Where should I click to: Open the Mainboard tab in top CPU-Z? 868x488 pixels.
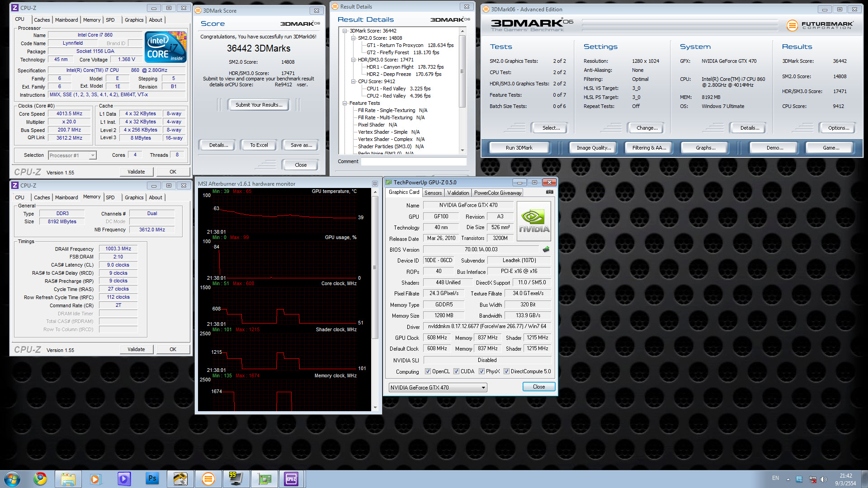pos(66,20)
